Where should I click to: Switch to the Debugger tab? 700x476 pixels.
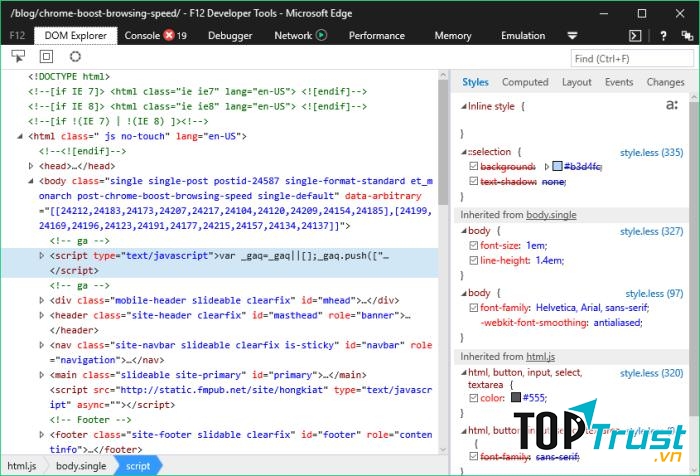pyautogui.click(x=229, y=36)
